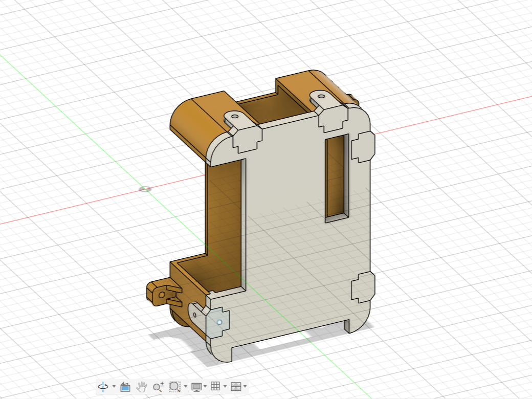Click the Grid and Snaps icon
532x399 pixels.
click(x=215, y=386)
